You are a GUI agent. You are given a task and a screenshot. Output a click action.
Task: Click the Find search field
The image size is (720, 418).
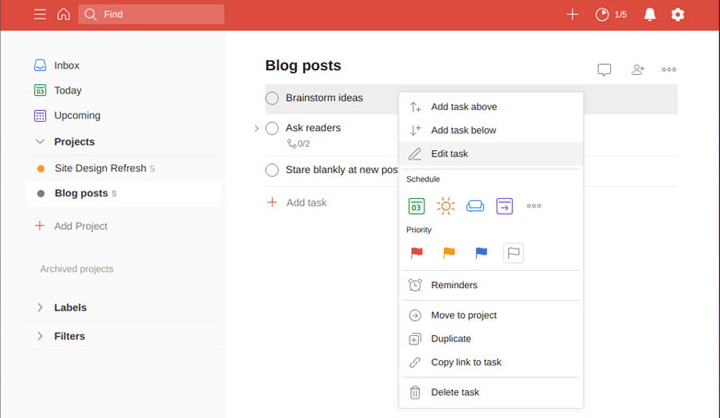tap(151, 14)
